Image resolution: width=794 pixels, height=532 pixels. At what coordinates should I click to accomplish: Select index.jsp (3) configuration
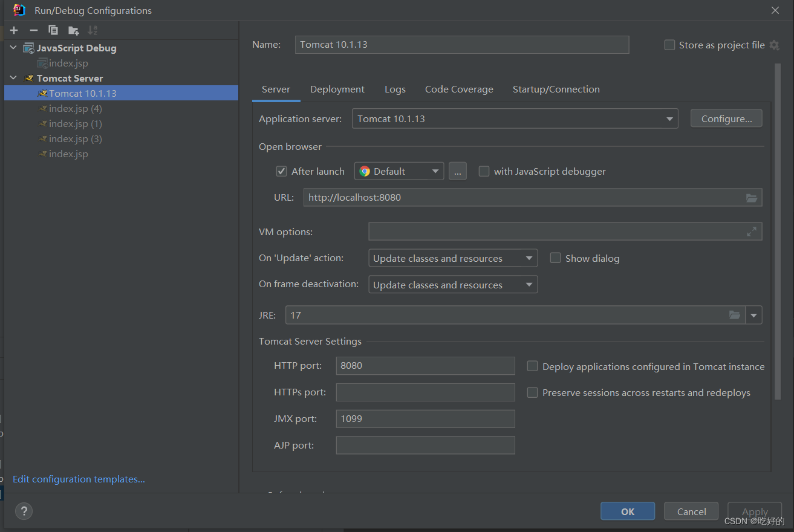75,139
